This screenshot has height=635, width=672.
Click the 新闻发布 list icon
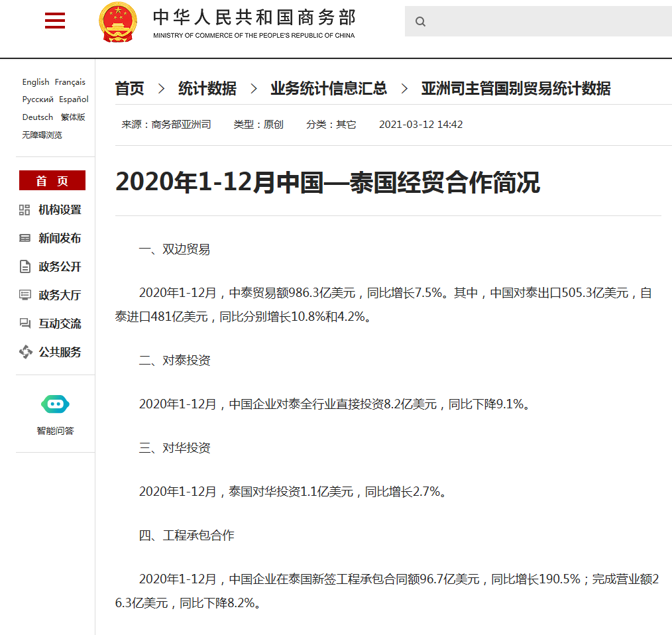click(x=25, y=239)
